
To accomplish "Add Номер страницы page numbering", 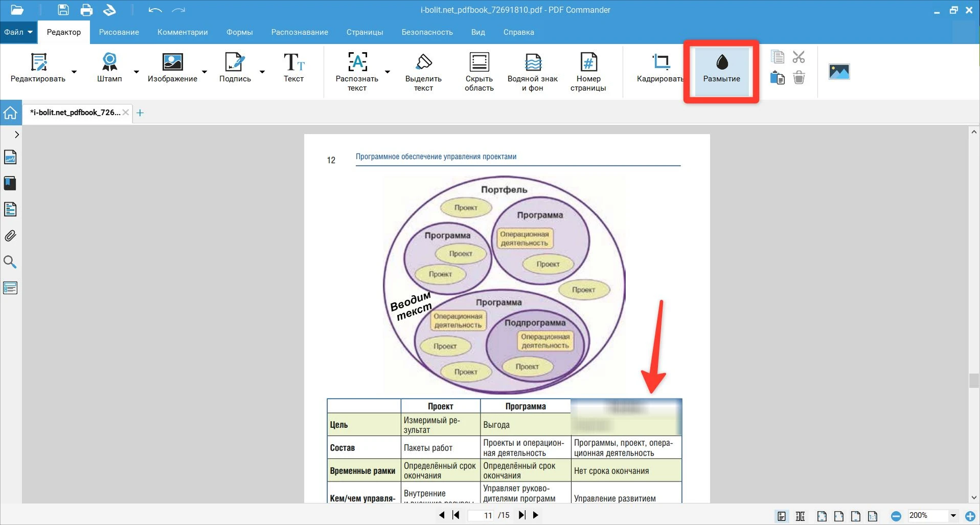I will (588, 72).
